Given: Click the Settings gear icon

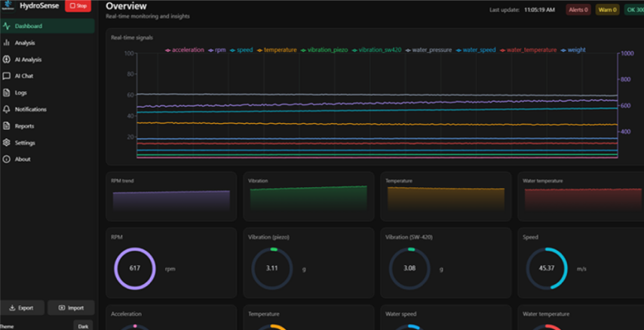Looking at the screenshot, I should coord(7,143).
